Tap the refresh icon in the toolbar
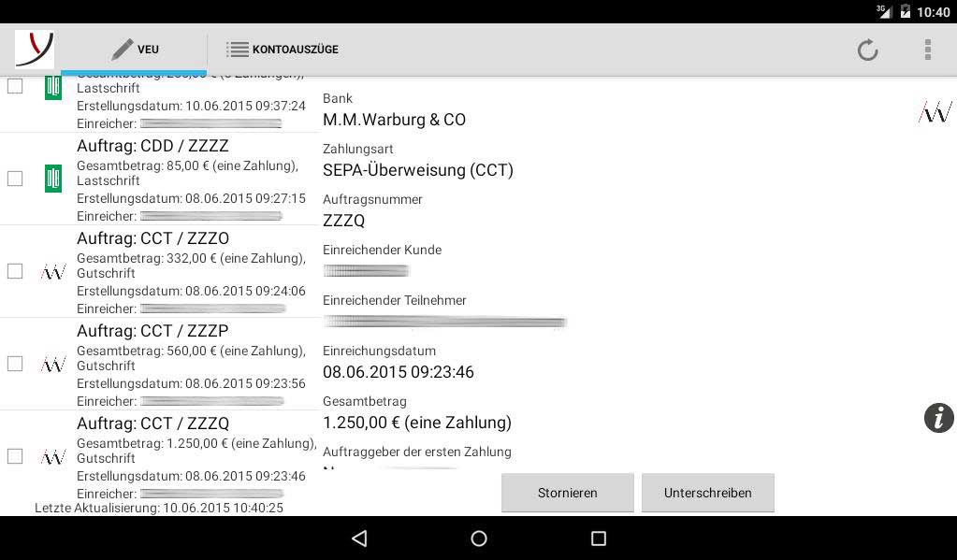This screenshot has height=560, width=957. (x=867, y=50)
